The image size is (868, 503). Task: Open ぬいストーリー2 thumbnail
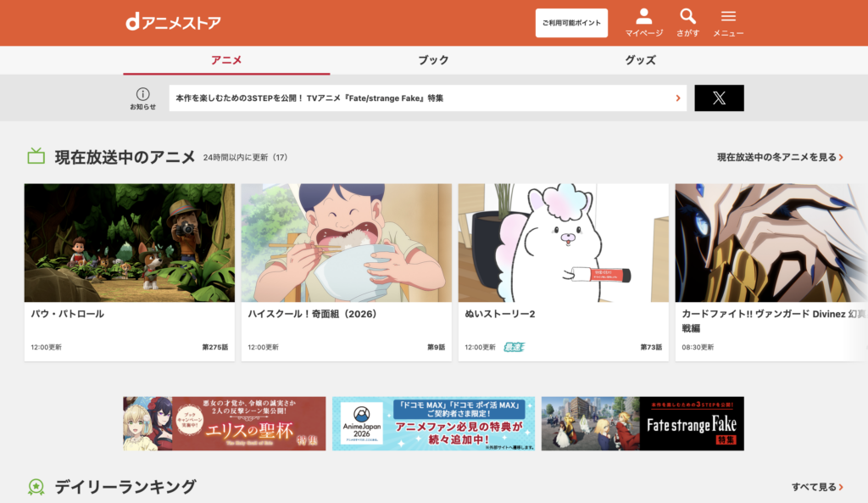point(563,243)
